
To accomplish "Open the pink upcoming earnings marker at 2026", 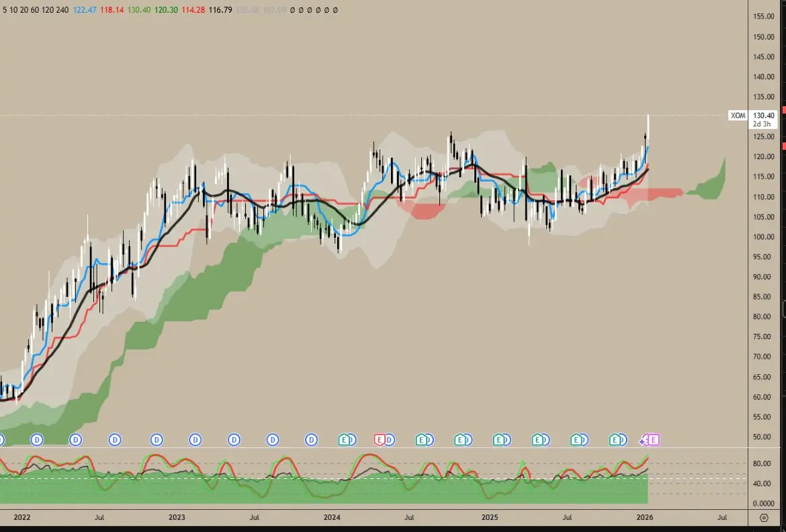I will 654,440.
